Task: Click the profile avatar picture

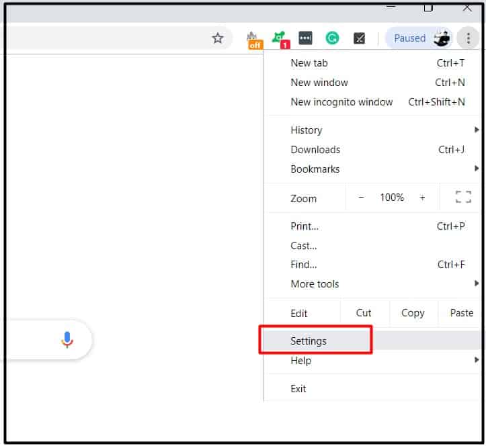Action: tap(442, 38)
